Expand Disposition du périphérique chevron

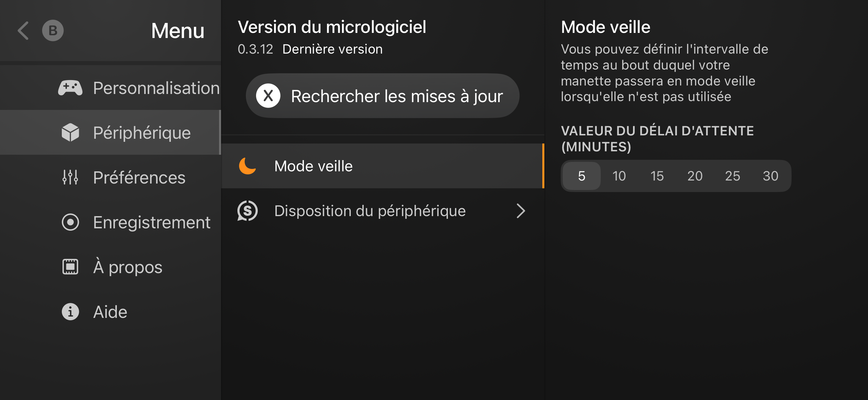[x=521, y=211]
